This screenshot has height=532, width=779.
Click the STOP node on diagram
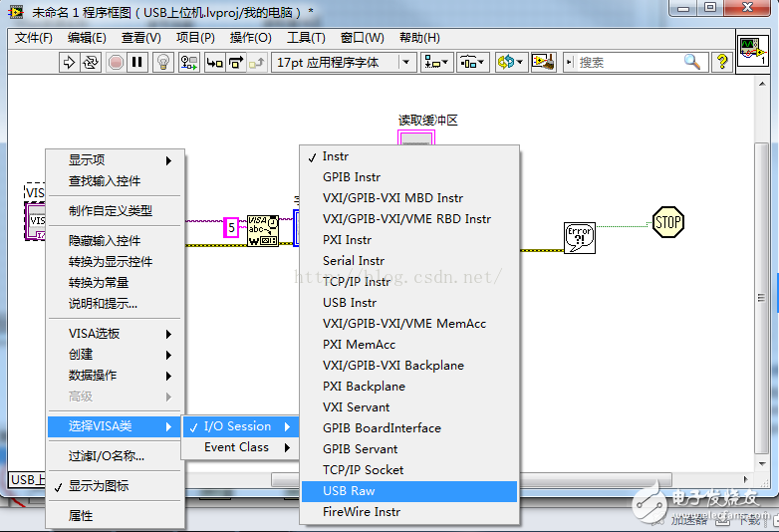coord(668,222)
